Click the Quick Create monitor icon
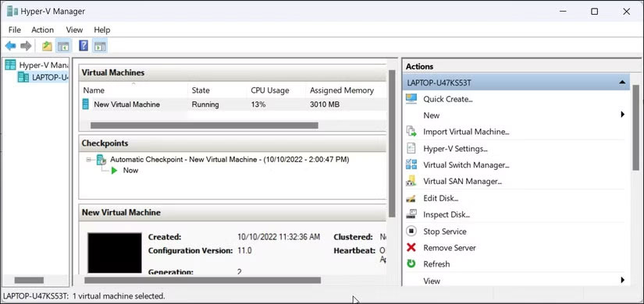This screenshot has height=304, width=644. tap(411, 99)
